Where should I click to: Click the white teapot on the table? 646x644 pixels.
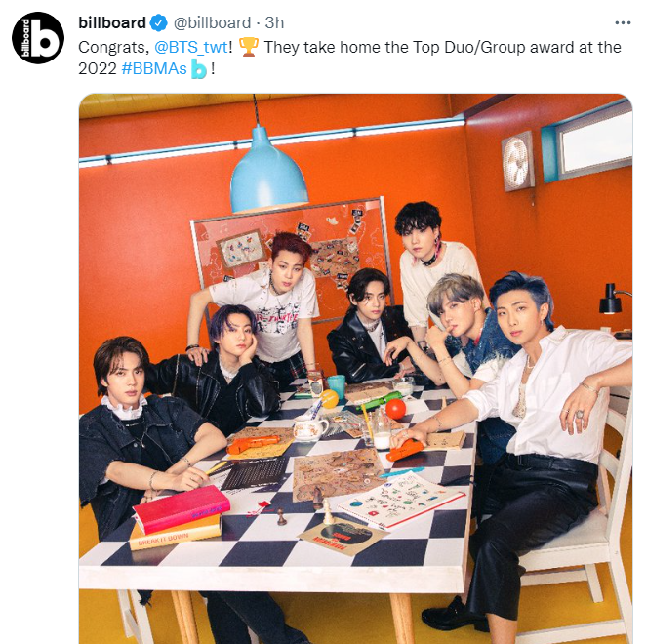[x=309, y=427]
